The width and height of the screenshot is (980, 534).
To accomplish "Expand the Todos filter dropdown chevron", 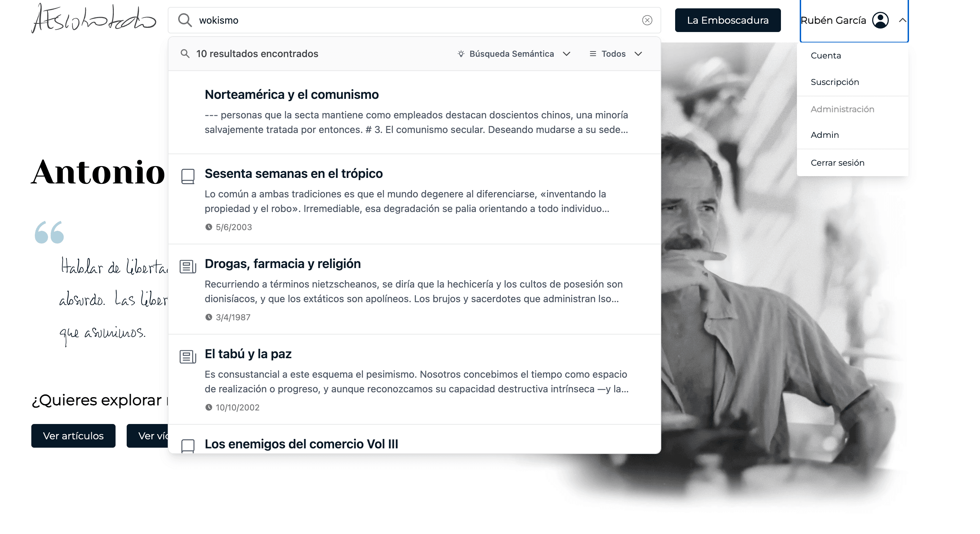I will (638, 54).
